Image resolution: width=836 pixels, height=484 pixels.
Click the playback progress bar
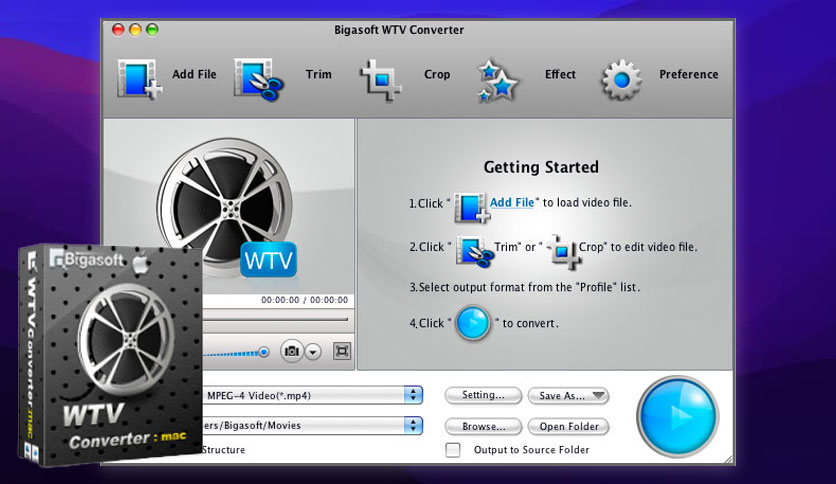pos(275,319)
